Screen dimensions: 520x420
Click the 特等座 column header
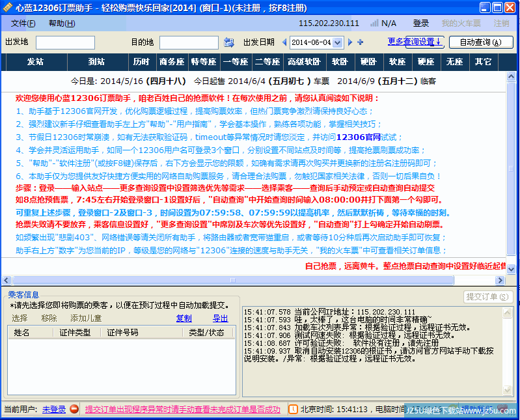pos(204,62)
